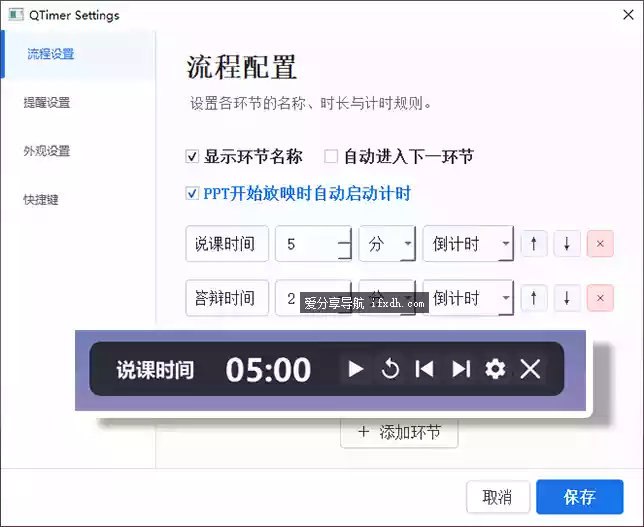Enable 自动进入下一环节 checkbox
Screen dimensions: 644x527
point(331,156)
